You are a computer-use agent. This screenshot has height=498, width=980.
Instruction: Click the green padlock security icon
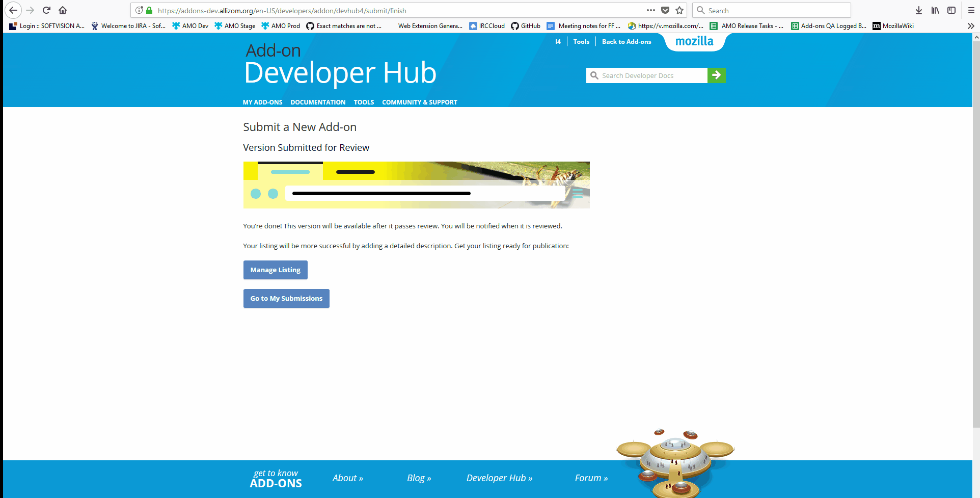[x=149, y=10]
